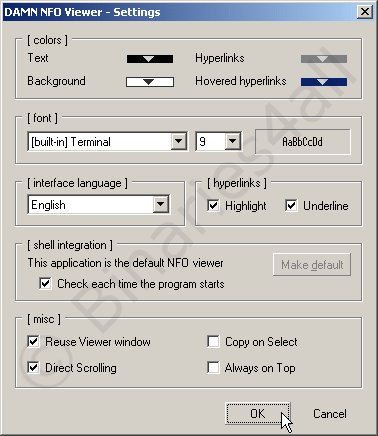This screenshot has height=436, width=378.
Task: Toggle the Underline hyperlinks checkbox
Action: click(x=291, y=206)
